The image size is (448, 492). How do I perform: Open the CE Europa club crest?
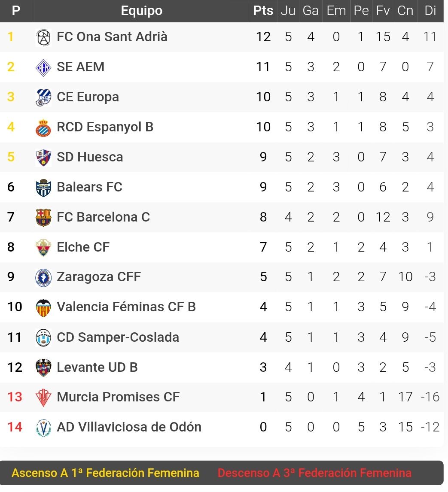[x=43, y=97]
